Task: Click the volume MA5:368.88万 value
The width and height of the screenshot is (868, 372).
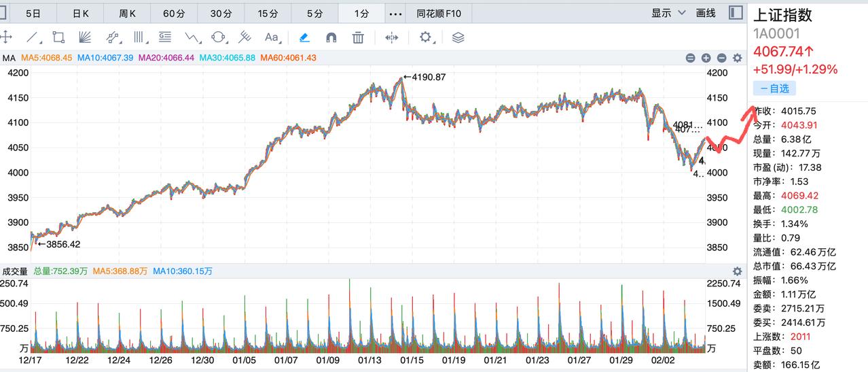Action: (x=120, y=271)
